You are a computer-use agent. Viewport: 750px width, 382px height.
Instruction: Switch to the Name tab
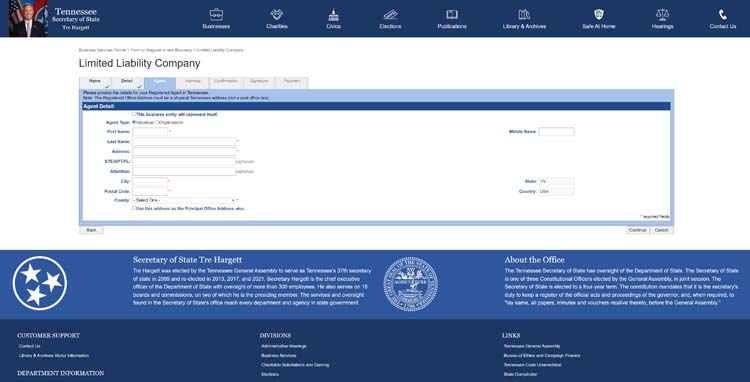click(95, 83)
